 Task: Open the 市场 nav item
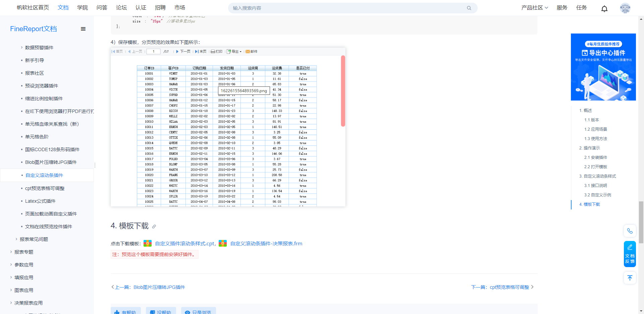[180, 8]
